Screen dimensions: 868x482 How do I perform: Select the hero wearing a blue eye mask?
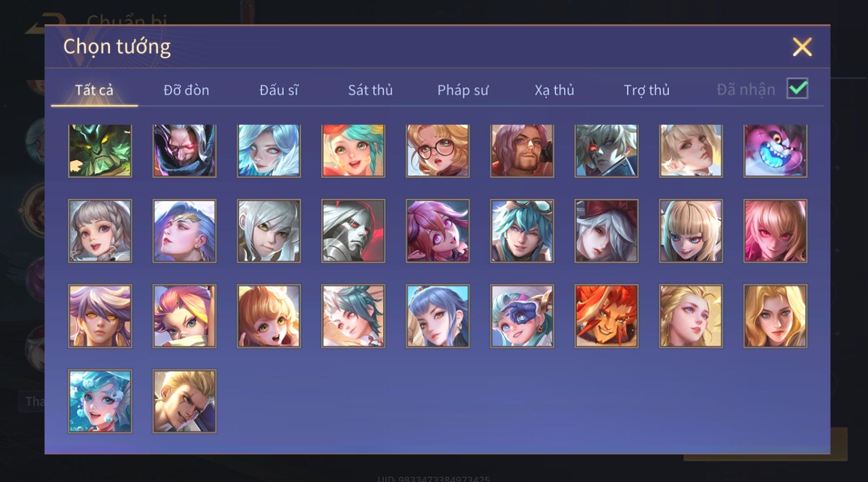pos(522,316)
